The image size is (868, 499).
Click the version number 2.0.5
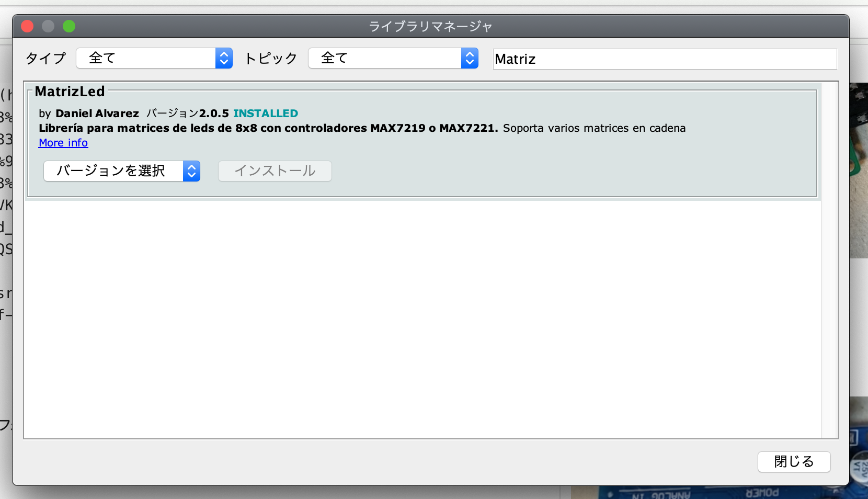click(x=214, y=114)
